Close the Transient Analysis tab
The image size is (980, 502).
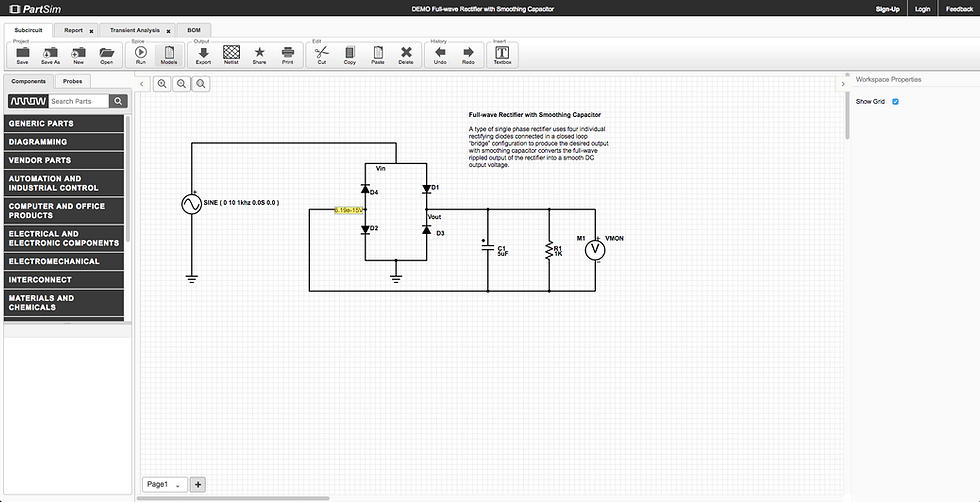[168, 31]
